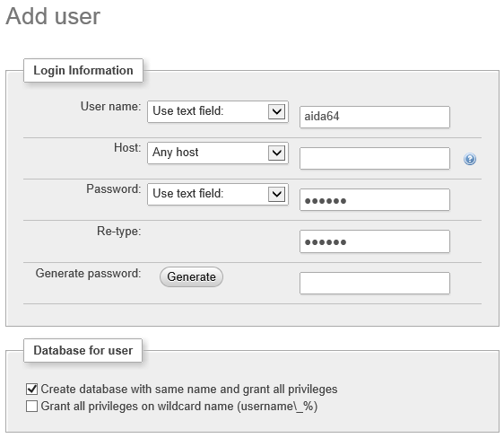Screen dimensions: 504x438
Task: Open the User name type dropdown
Action: pyautogui.click(x=218, y=111)
